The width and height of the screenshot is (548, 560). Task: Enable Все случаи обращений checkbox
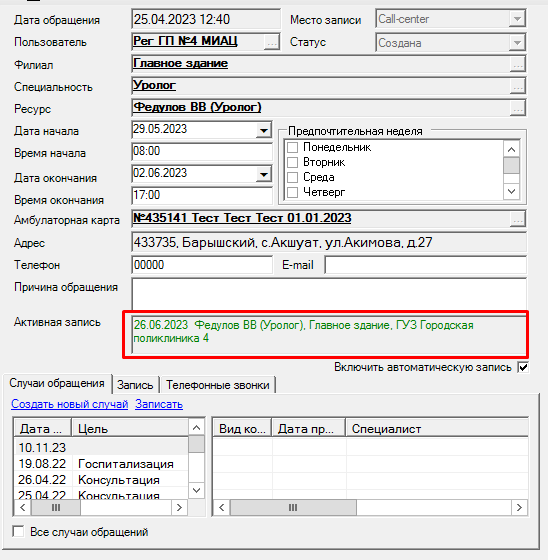[x=18, y=531]
